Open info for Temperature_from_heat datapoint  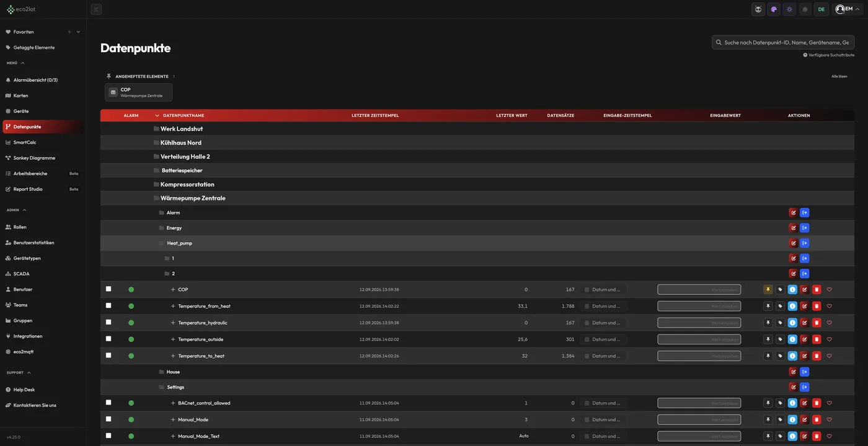pos(792,306)
